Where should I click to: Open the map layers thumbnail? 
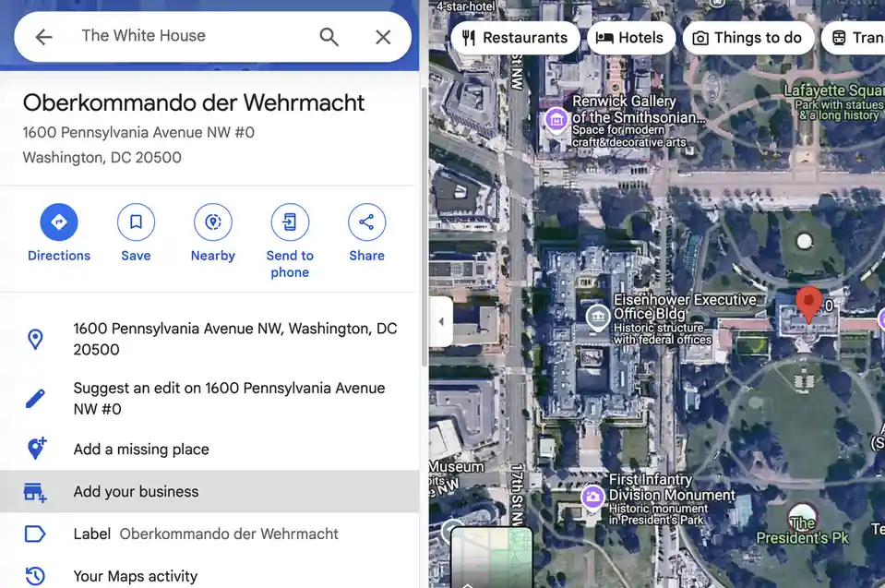pos(491,558)
